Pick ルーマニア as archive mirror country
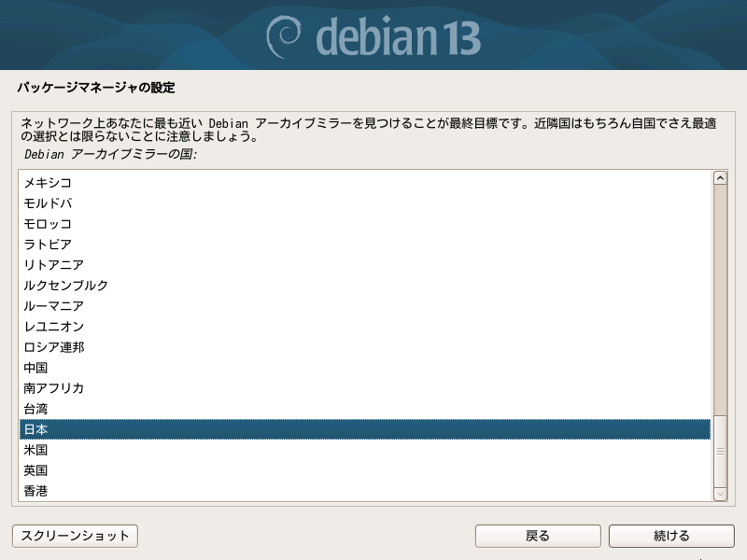 click(x=365, y=306)
